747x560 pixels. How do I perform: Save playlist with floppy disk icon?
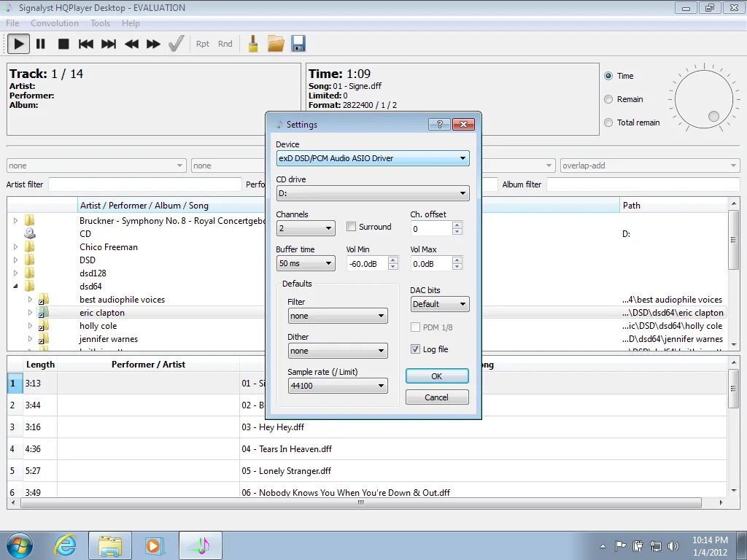298,44
